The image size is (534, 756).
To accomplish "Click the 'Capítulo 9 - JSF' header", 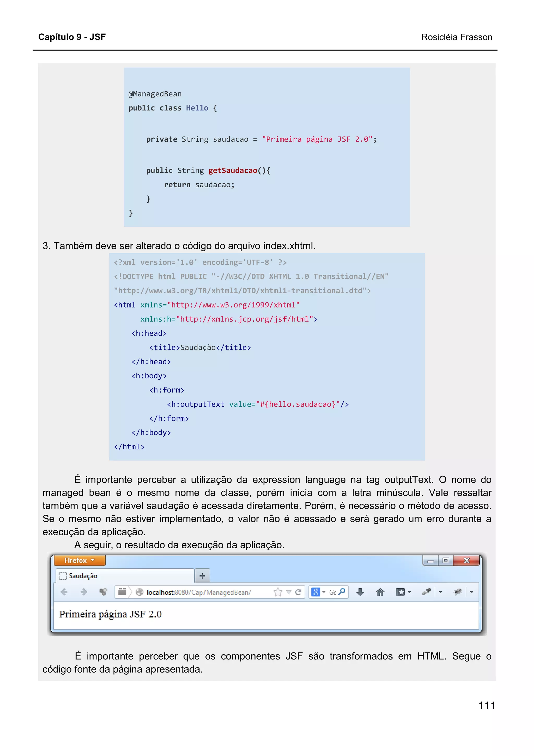I will [72, 37].
